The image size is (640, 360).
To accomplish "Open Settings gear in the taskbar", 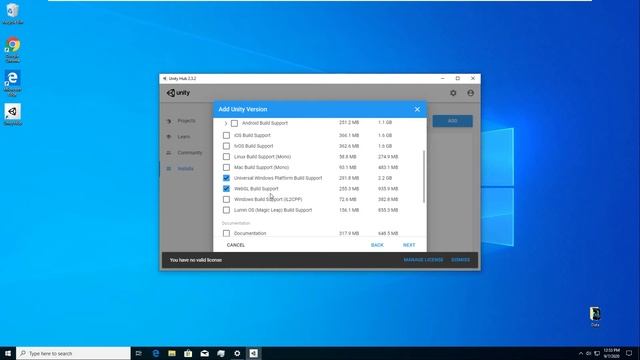I will (x=237, y=353).
